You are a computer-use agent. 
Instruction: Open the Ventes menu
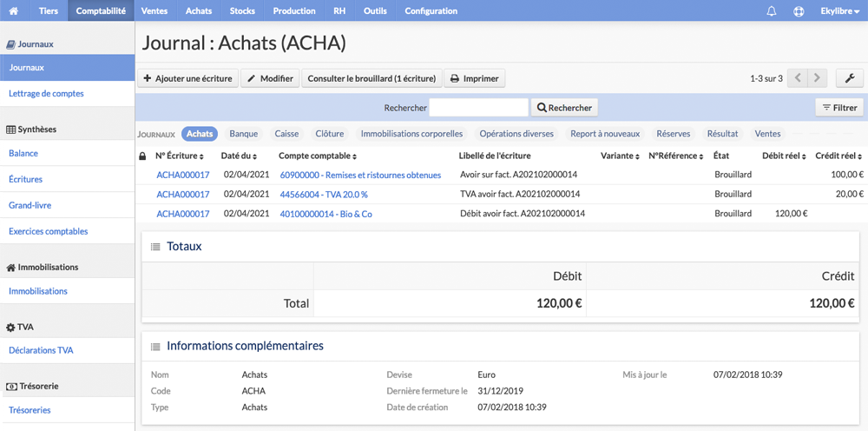click(155, 11)
